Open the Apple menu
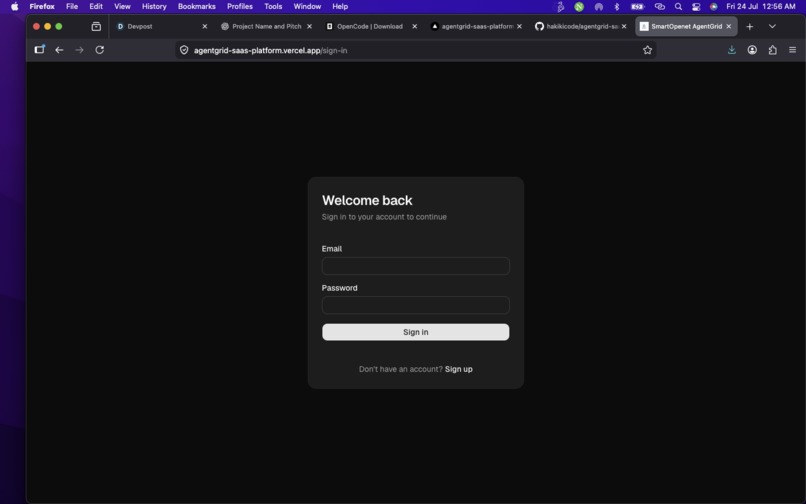Screen dimensions: 806x504 point(14,6)
